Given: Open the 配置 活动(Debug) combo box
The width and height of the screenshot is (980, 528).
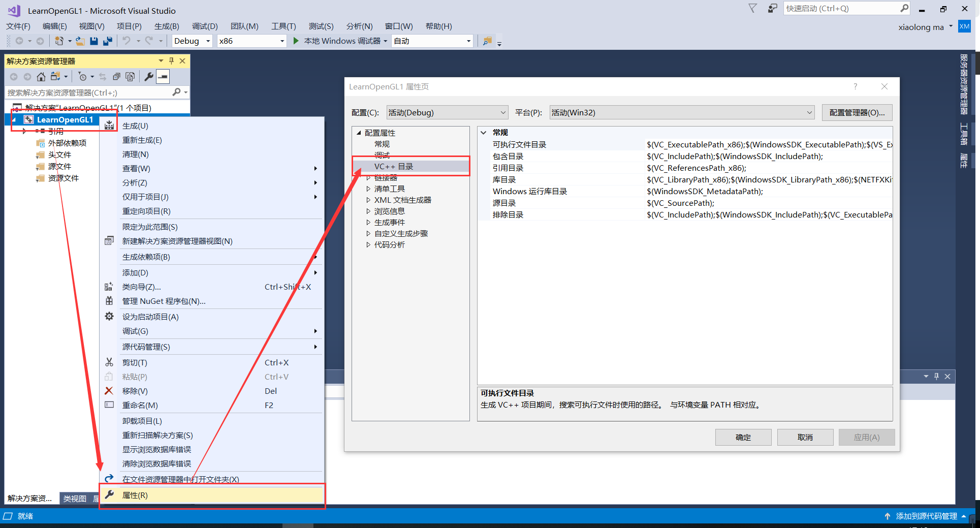Looking at the screenshot, I should coord(447,112).
